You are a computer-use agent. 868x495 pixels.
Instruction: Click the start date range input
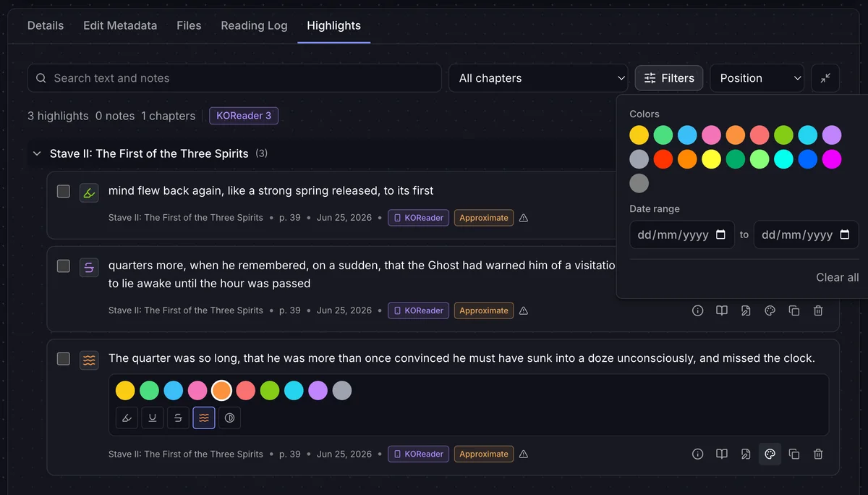click(682, 234)
